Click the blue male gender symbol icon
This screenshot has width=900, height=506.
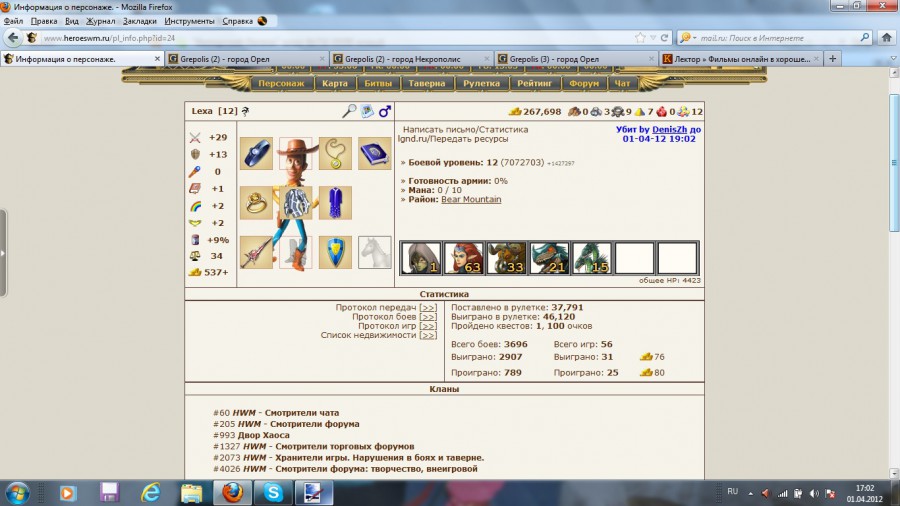click(385, 111)
